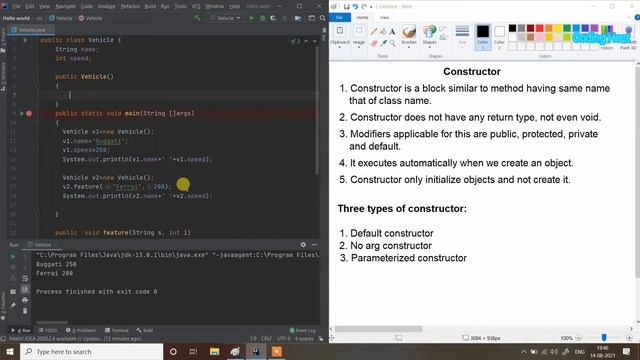The image size is (640, 360).
Task: Run with coverage from IntelliJ toolbar
Action: click(273, 18)
